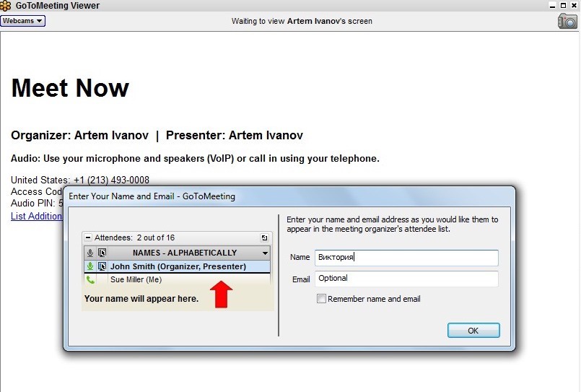The image size is (581, 392).
Task: Click the GoToMeeting flower logo in title bar
Action: coord(7,6)
